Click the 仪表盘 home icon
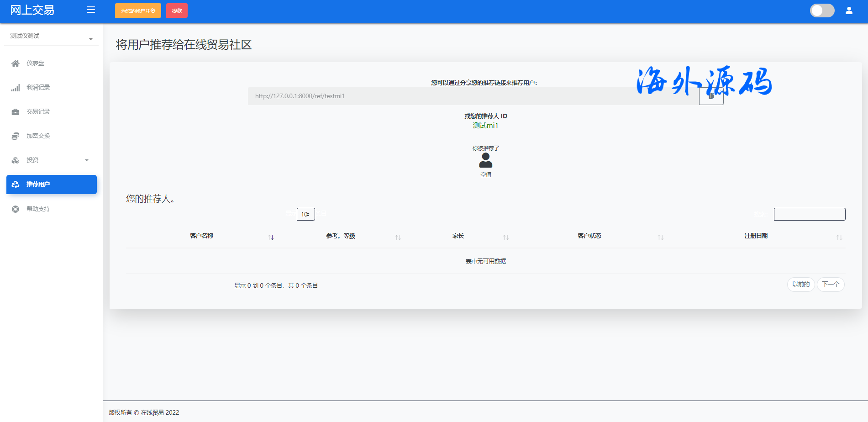The image size is (868, 422). (x=16, y=63)
